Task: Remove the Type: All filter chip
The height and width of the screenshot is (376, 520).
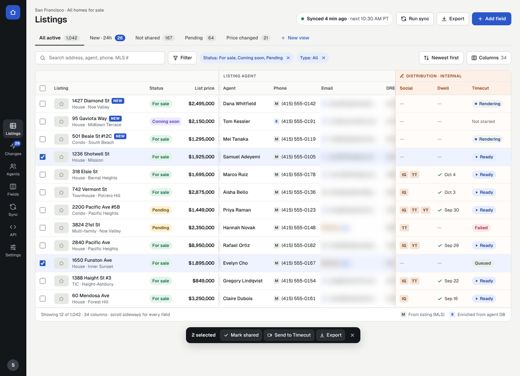Action: 323,58
